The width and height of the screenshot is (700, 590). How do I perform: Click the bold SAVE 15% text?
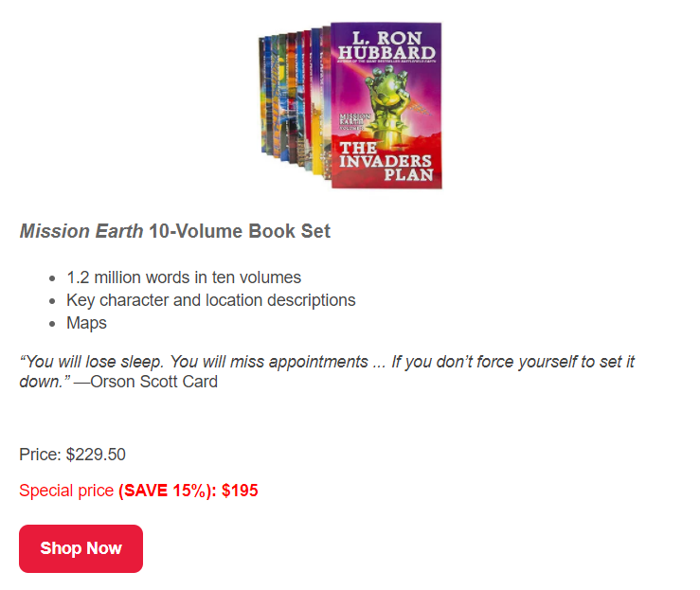coord(164,491)
